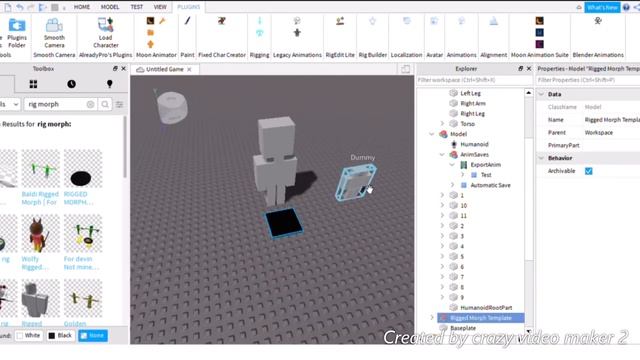The image size is (640, 360).
Task: Launch RigEdit Lite plugin
Action: pyautogui.click(x=340, y=21)
